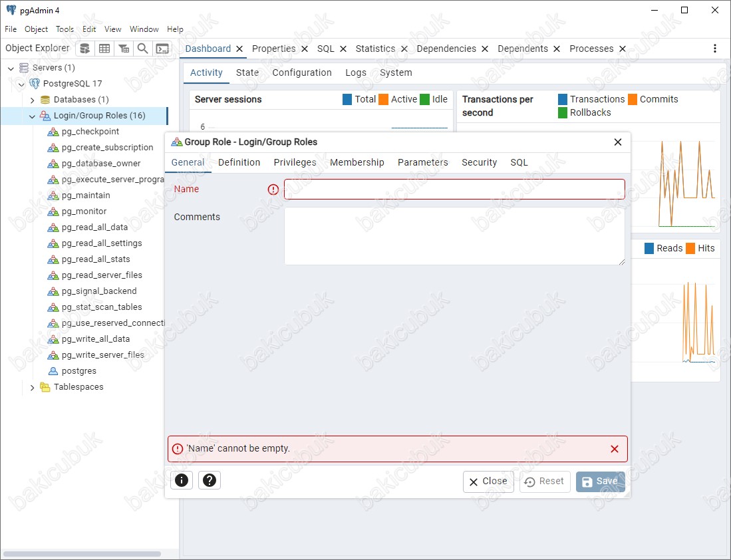Click inside the Comments text area
731x560 pixels.
[454, 236]
